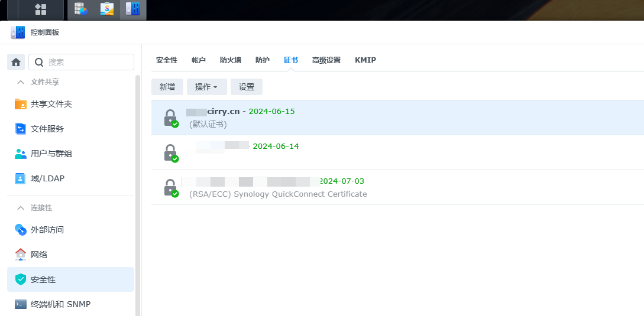Image resolution: width=644 pixels, height=316 pixels.
Task: Click the 新增 button
Action: pyautogui.click(x=167, y=87)
